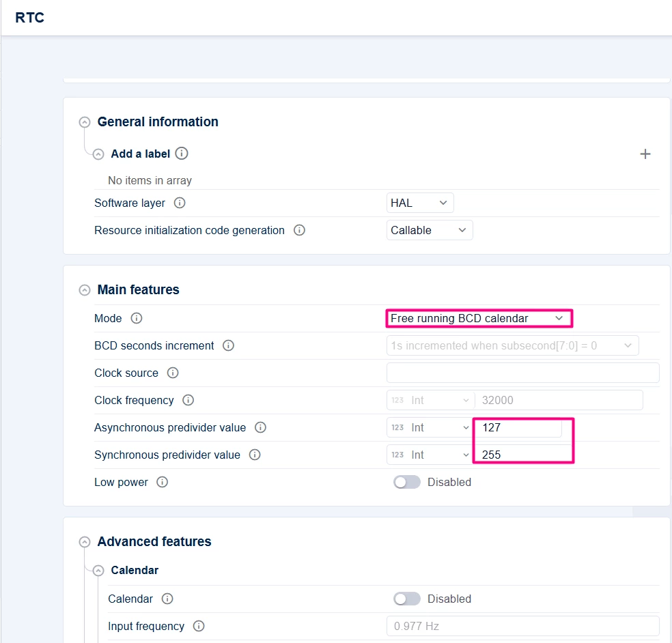Click the Advanced features heading
Viewport: 672px width, 643px height.
click(x=154, y=541)
